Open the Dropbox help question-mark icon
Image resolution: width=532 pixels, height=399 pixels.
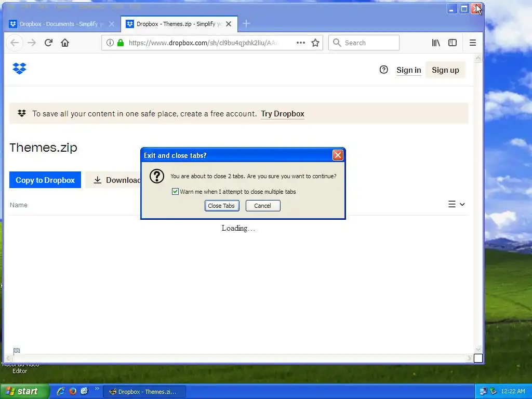[384, 70]
